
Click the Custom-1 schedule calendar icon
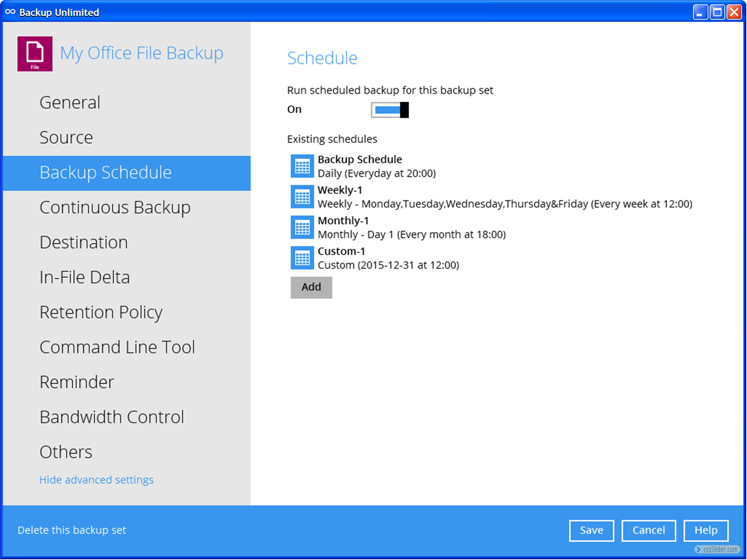point(302,258)
